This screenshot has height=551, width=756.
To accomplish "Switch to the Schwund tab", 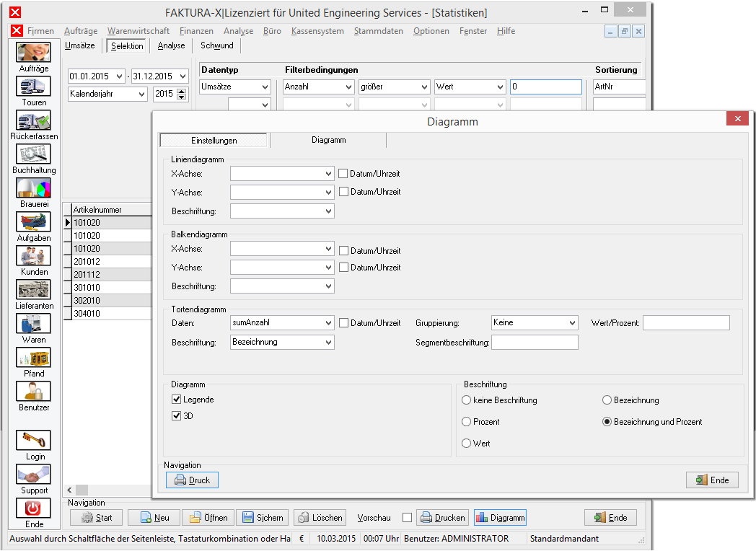I will pos(217,45).
